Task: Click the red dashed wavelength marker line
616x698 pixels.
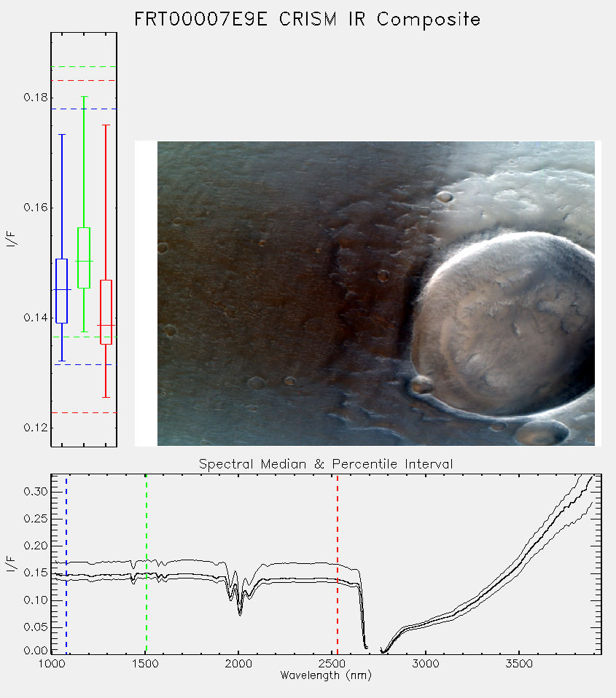Action: 338,564
